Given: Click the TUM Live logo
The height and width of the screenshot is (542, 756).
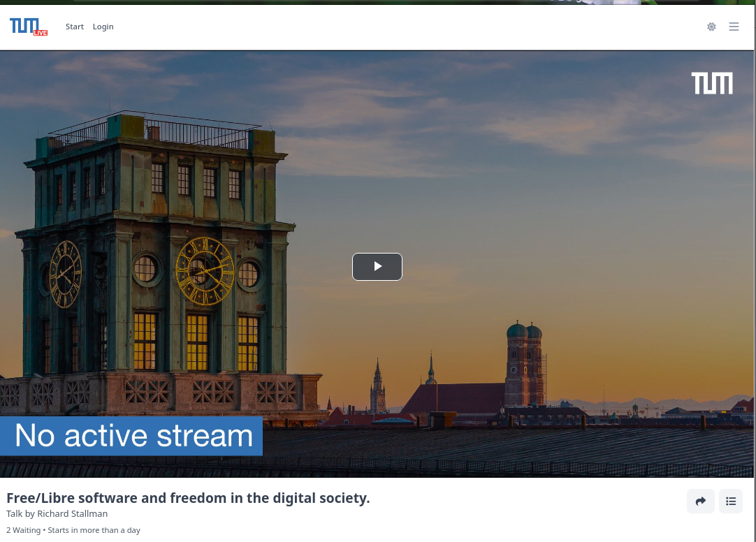Looking at the screenshot, I should pos(29,27).
